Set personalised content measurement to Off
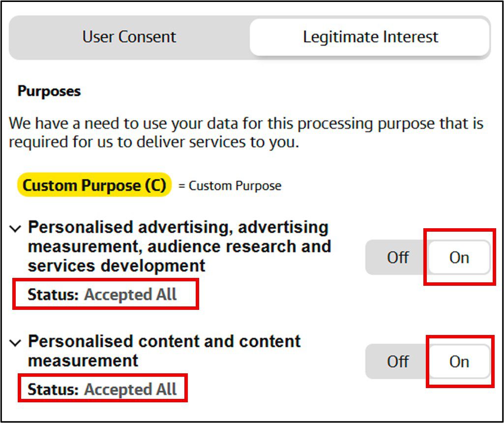504x423 pixels. tap(397, 362)
